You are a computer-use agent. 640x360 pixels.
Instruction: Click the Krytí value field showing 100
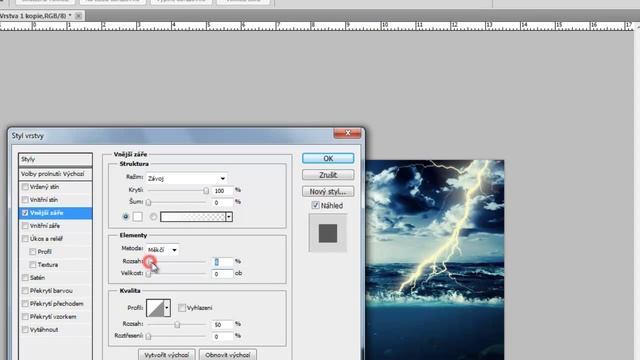[222, 191]
